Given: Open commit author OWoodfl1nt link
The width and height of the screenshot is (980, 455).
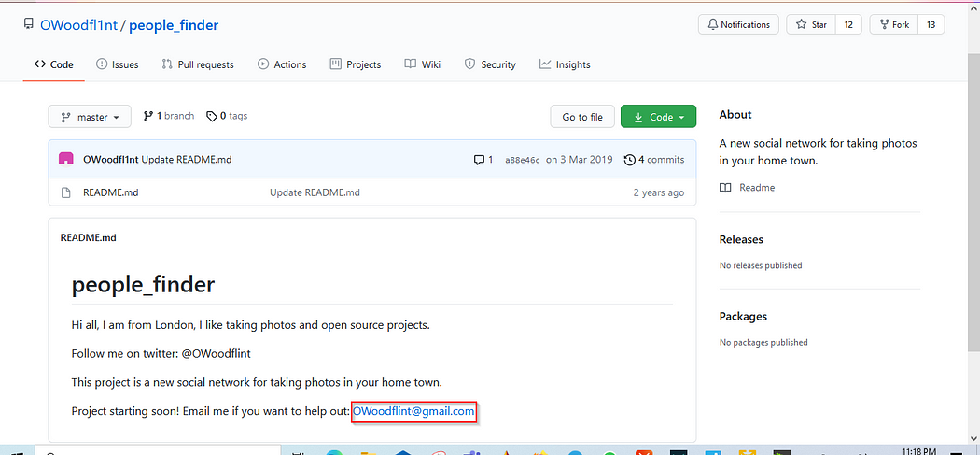Looking at the screenshot, I should coord(111,160).
